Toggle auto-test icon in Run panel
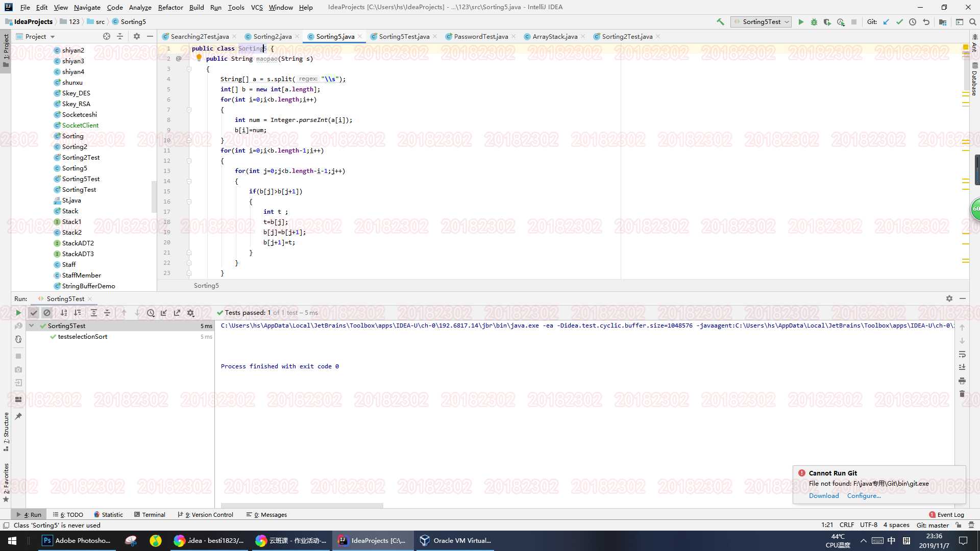 point(18,339)
